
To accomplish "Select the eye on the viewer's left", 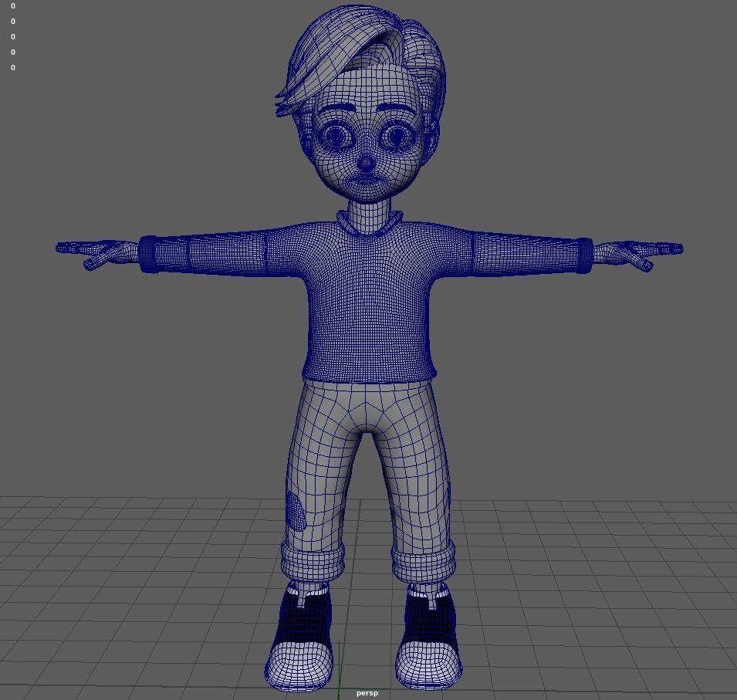I will pyautogui.click(x=335, y=137).
